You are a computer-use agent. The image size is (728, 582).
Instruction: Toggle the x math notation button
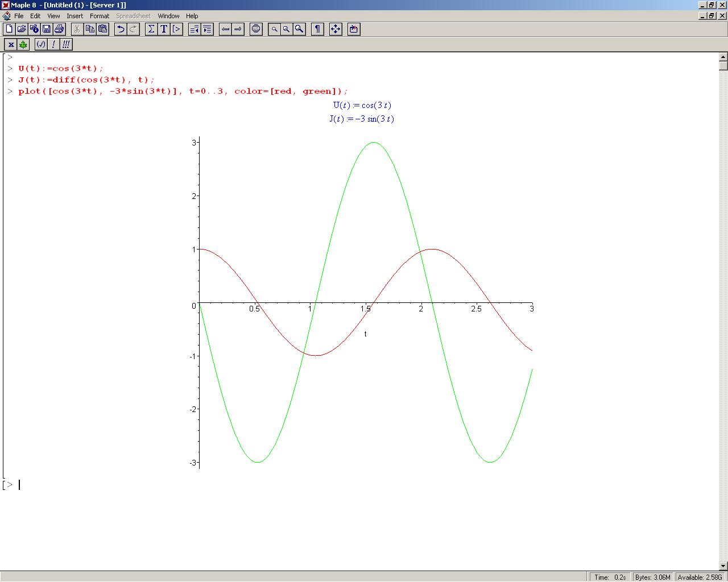tap(11, 44)
